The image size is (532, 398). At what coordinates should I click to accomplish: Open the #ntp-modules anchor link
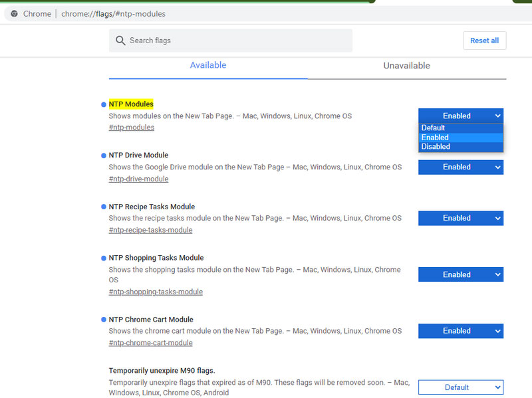(x=131, y=128)
